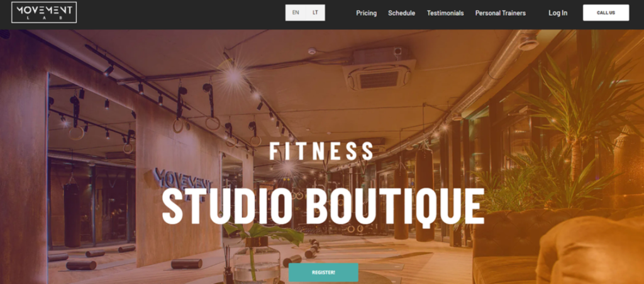Click the ceiling air conditioner unit in photo

378,69
